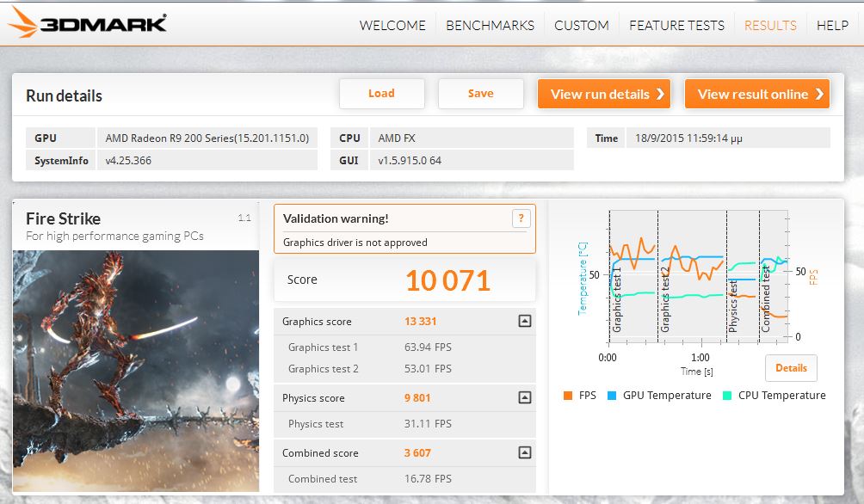This screenshot has width=864, height=504.
Task: Click View result online button
Action: point(757,94)
